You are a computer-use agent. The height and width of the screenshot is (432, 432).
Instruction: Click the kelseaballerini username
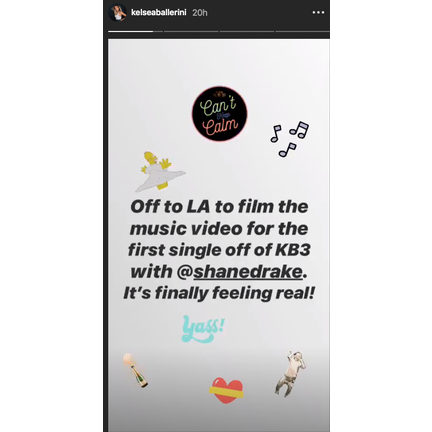click(158, 13)
